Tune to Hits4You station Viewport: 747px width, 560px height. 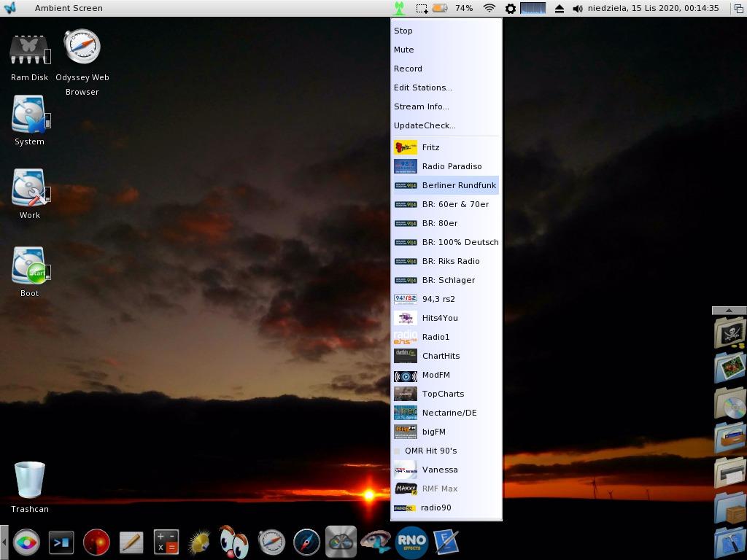[x=446, y=318]
